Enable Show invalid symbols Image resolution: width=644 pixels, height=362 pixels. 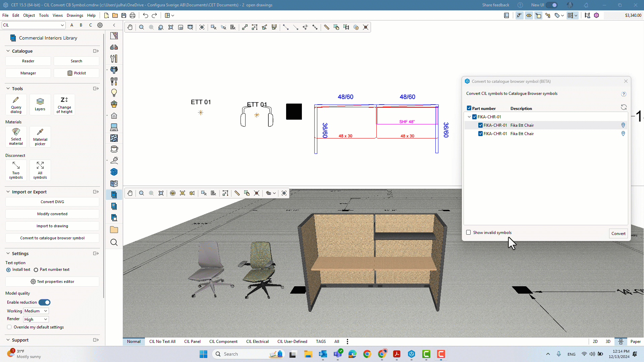(469, 232)
